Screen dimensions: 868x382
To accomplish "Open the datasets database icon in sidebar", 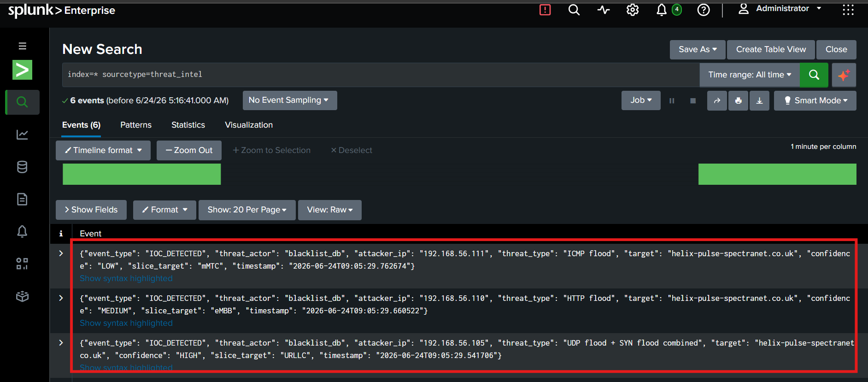I will click(x=22, y=167).
